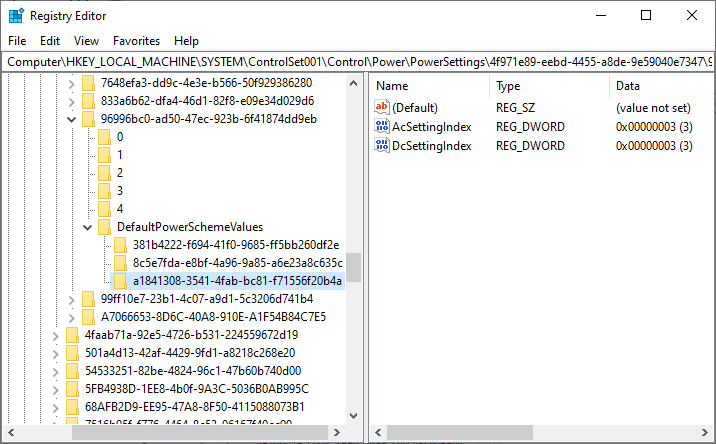Click the tree pane horizontal scroll-right arrow
Screen dimensions: 716x444
[337, 432]
